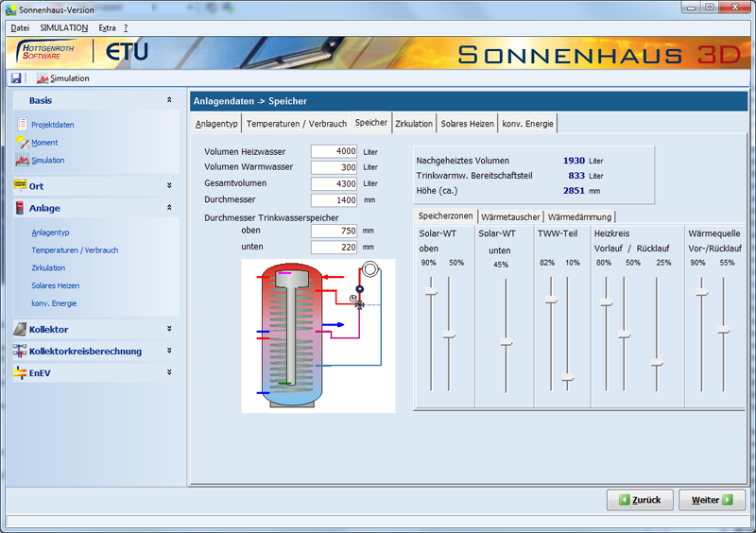Click TWW-Teil 10% slider handle
This screenshot has height=533, width=756.
click(x=568, y=377)
